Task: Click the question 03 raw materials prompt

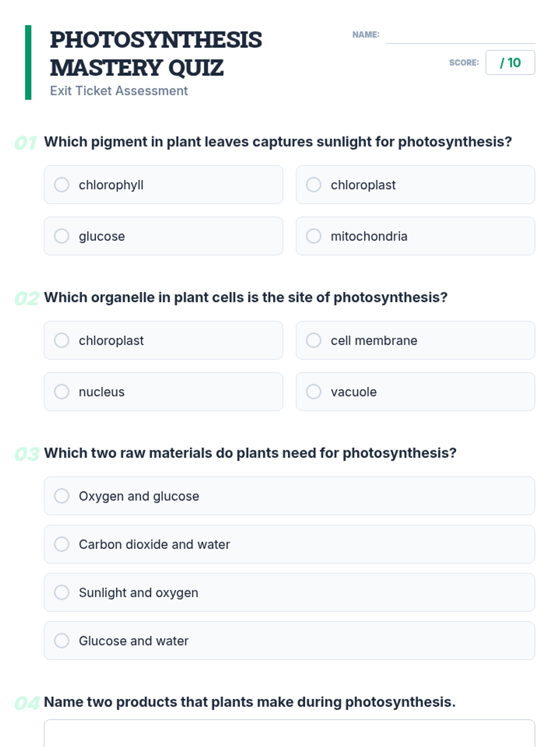Action: click(250, 453)
